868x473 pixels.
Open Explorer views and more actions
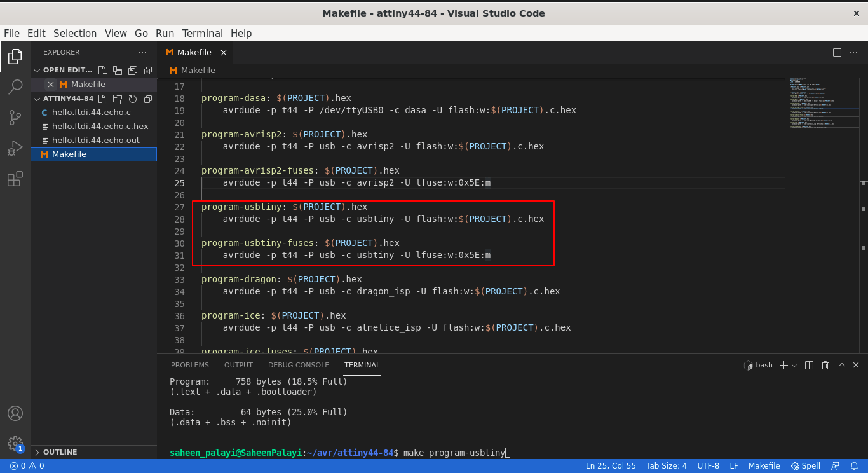point(142,52)
